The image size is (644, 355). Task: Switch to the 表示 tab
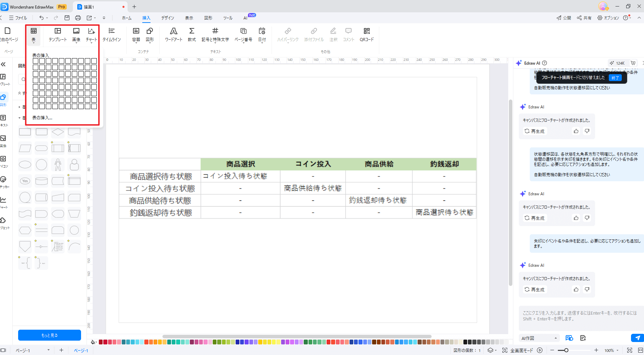[189, 18]
